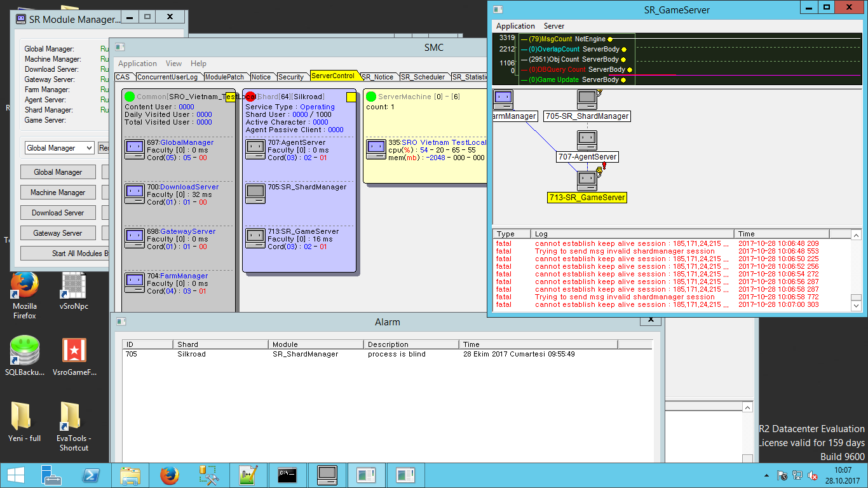
Task: Click the 705-SR_ShardManager node icon in SR_GameServer
Action: tap(587, 100)
